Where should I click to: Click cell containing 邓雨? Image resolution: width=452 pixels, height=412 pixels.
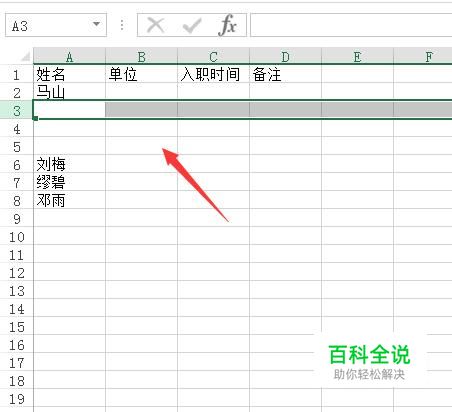[69, 201]
